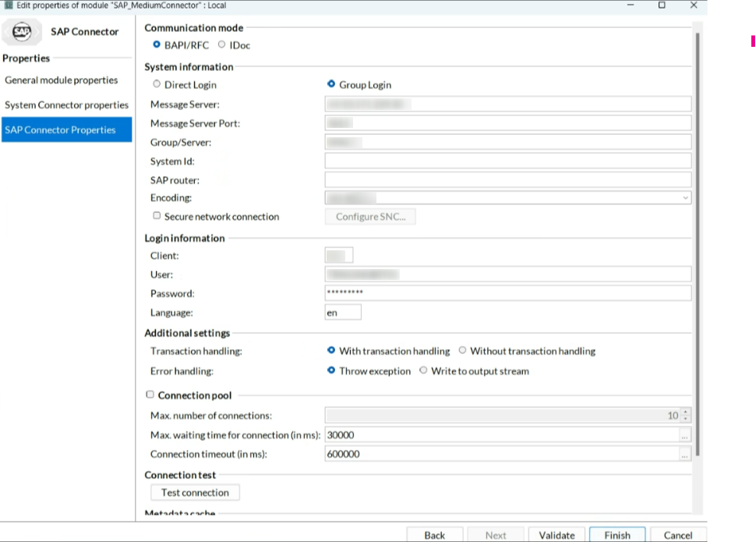Click Validate to check the configuration
The height and width of the screenshot is (542, 756).
point(556,535)
